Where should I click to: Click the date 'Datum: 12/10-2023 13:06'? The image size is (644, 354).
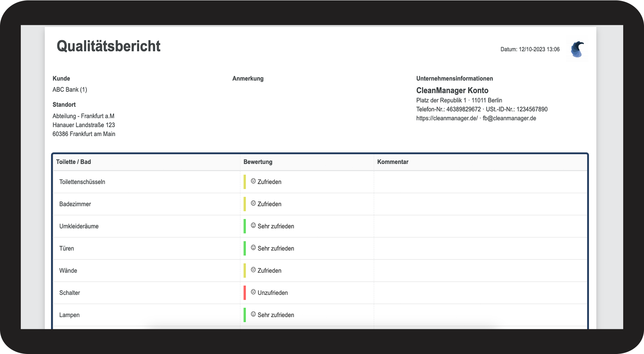[530, 49]
